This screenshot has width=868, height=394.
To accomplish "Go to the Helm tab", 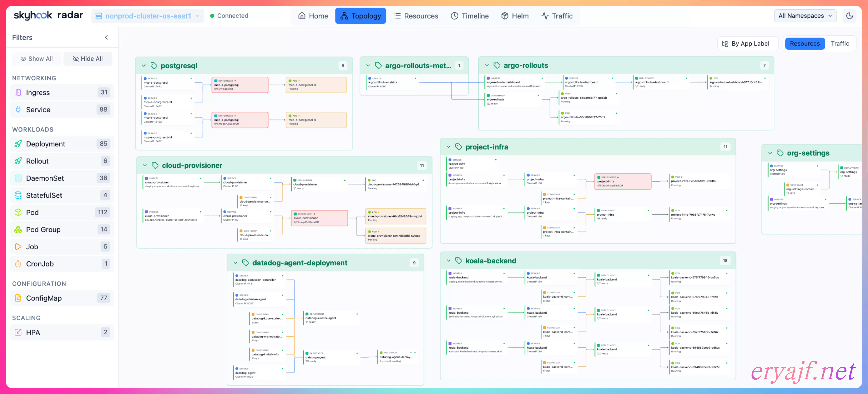I will pyautogui.click(x=514, y=16).
